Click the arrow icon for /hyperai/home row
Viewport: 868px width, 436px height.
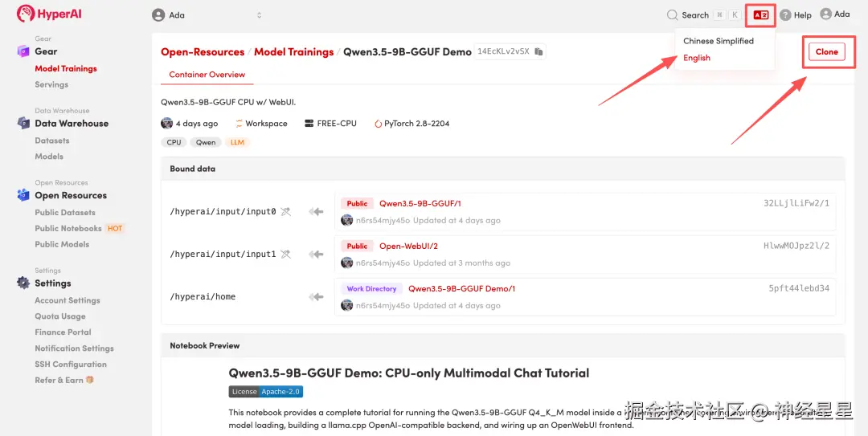(x=316, y=297)
